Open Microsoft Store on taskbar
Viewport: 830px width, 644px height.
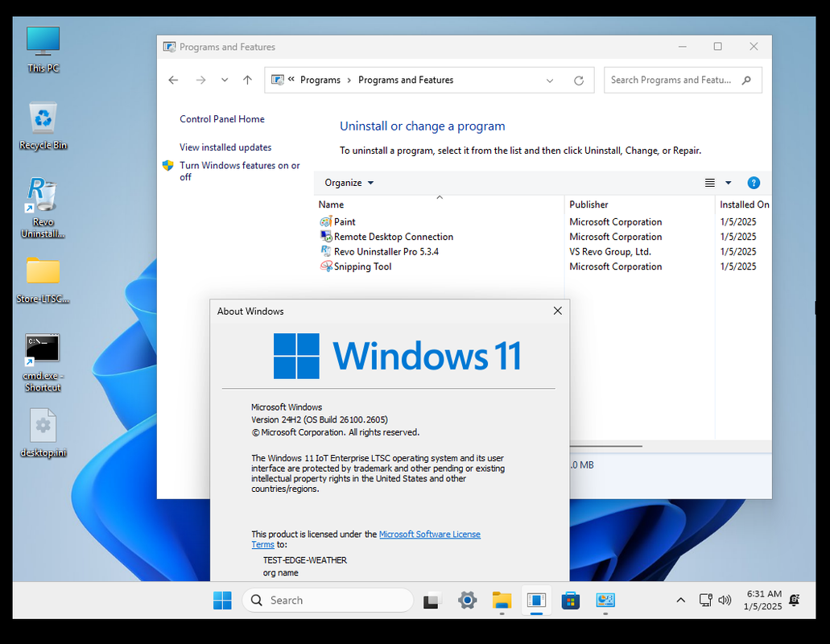tap(571, 600)
